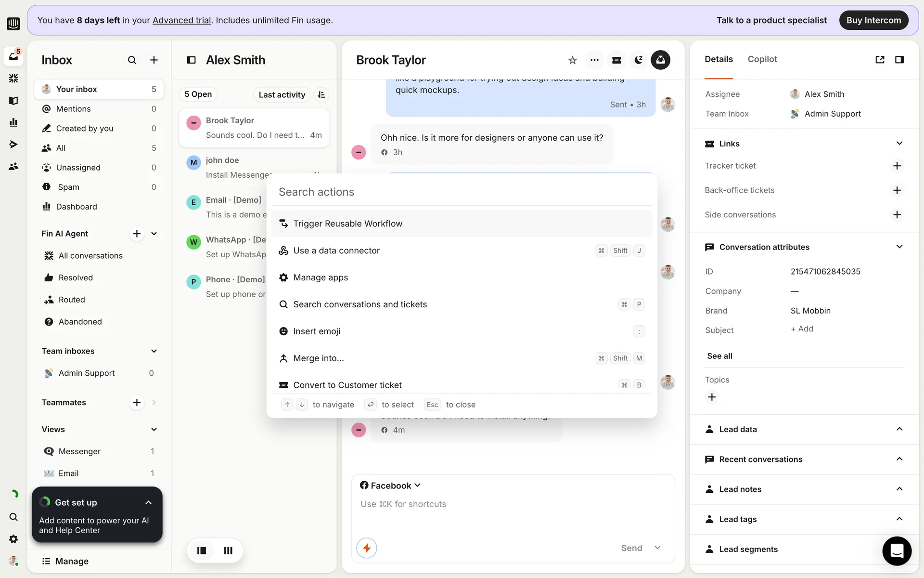Open details panel in new window icon

pyautogui.click(x=880, y=60)
